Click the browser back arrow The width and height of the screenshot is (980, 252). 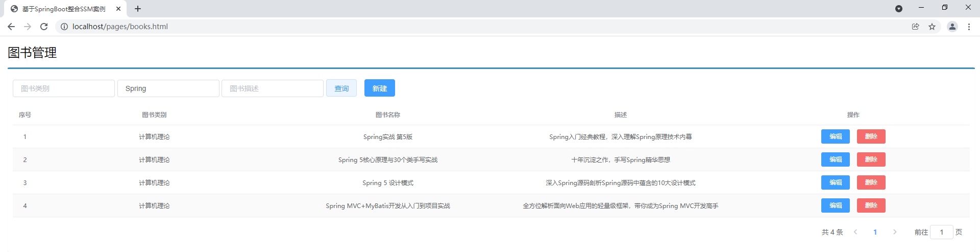11,27
